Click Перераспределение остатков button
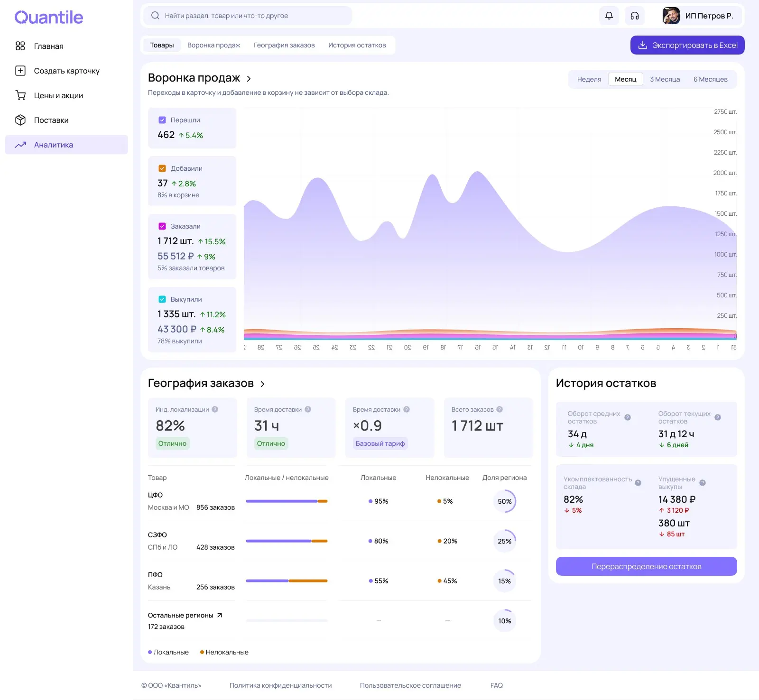The width and height of the screenshot is (759, 700). tap(646, 566)
